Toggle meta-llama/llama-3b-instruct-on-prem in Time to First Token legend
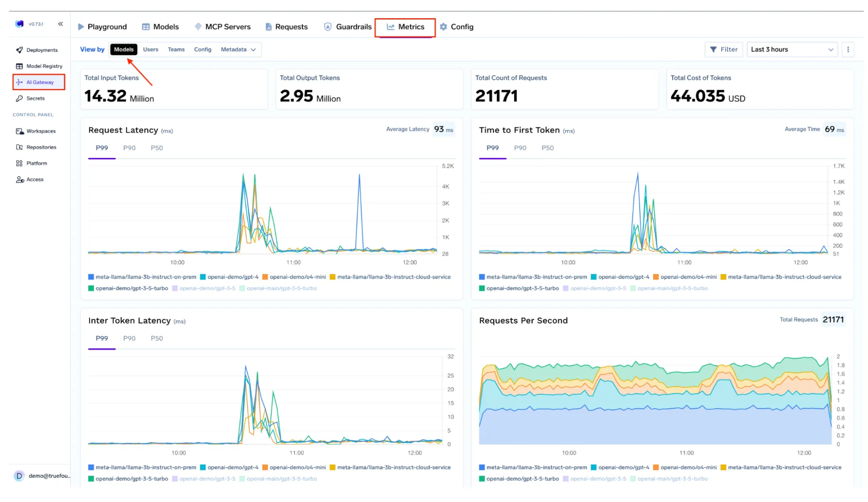Screen dimensions: 868x502 point(537,276)
